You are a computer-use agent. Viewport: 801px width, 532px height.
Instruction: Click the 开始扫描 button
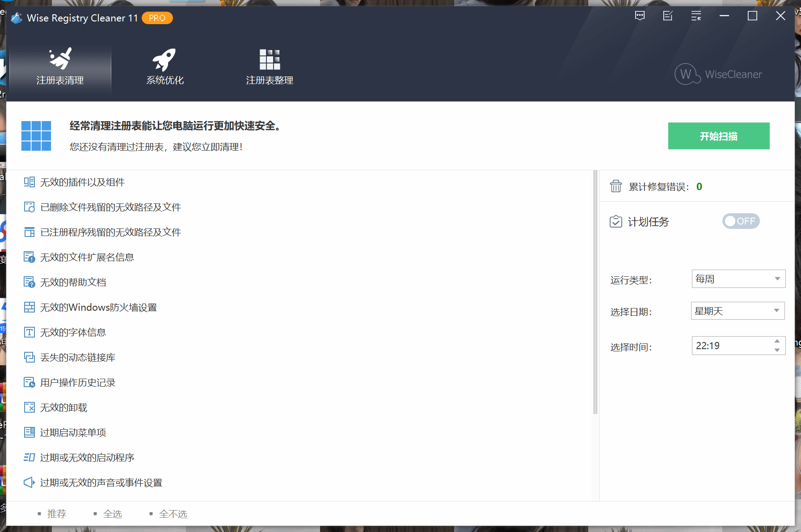coord(719,136)
